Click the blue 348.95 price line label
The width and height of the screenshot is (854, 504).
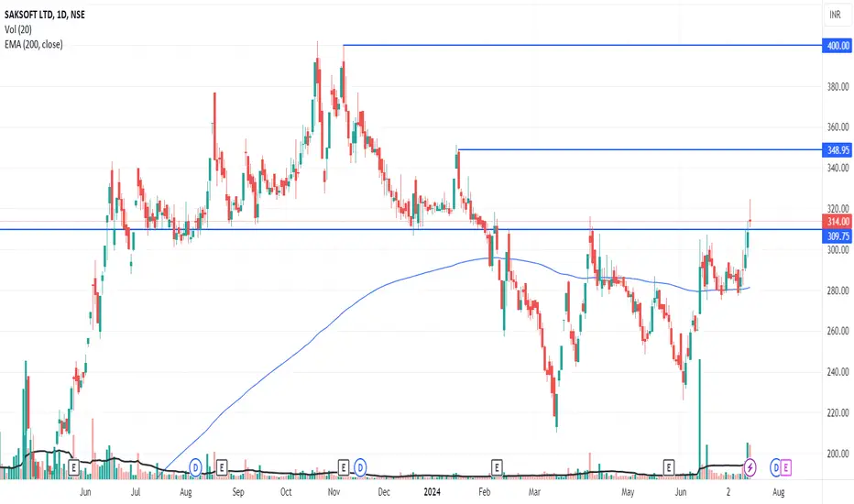pyautogui.click(x=838, y=150)
